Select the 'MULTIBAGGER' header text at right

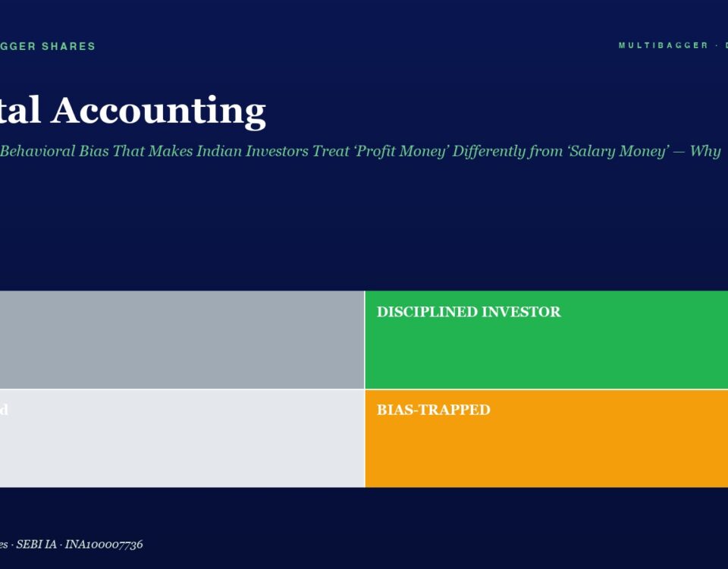(x=663, y=46)
